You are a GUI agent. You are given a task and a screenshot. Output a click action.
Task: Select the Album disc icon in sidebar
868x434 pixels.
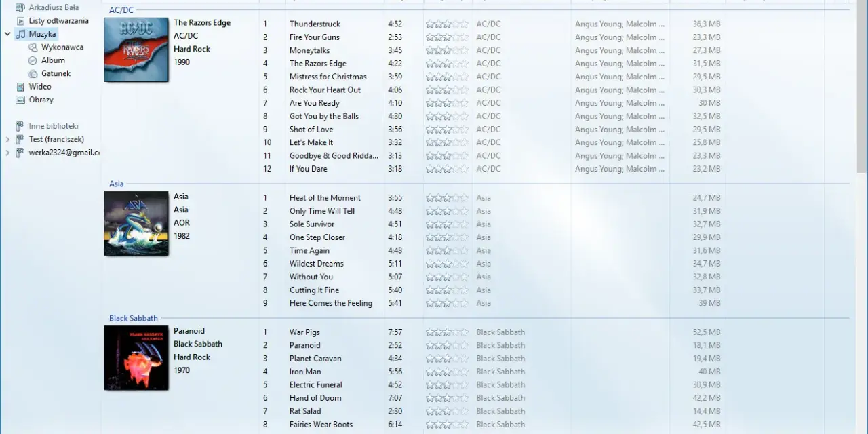[x=33, y=60]
